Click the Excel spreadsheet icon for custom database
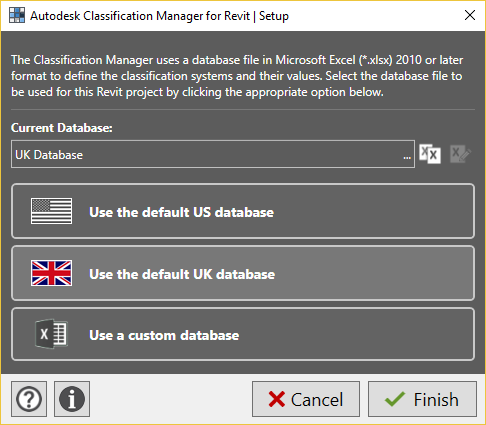Screen dimensions: 486x425 click(51, 334)
